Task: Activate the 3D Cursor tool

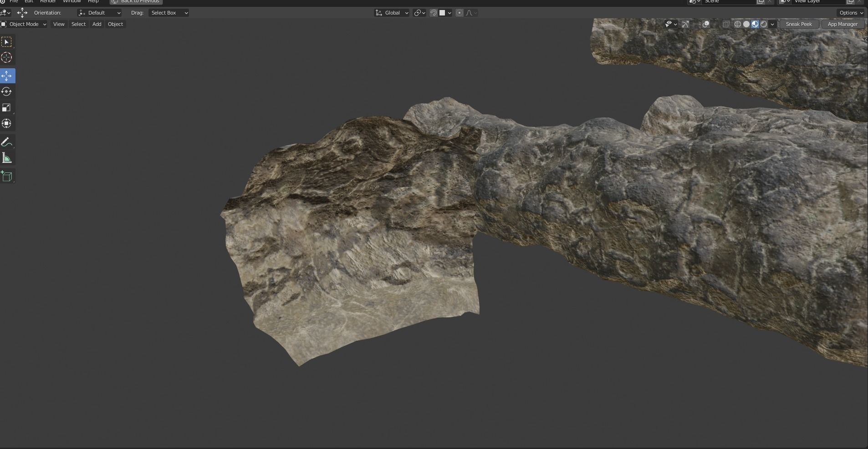Action: pos(7,57)
